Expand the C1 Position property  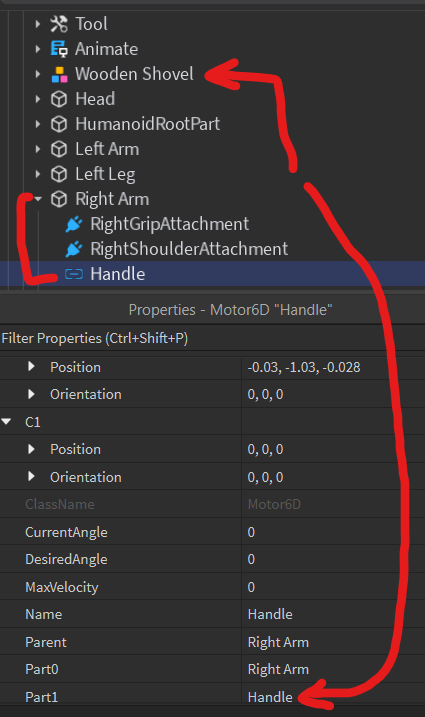click(x=31, y=449)
